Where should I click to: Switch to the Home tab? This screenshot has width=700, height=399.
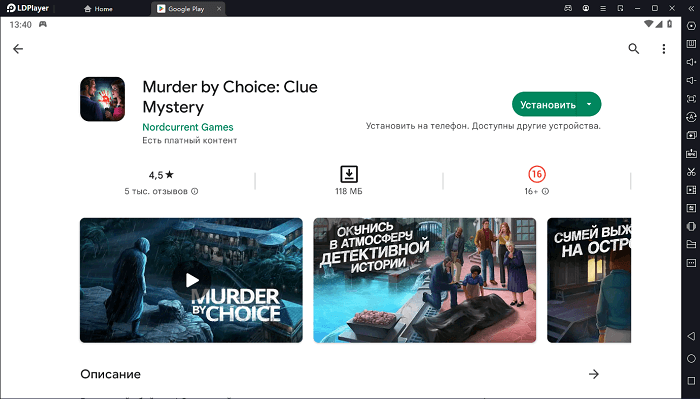coord(98,8)
